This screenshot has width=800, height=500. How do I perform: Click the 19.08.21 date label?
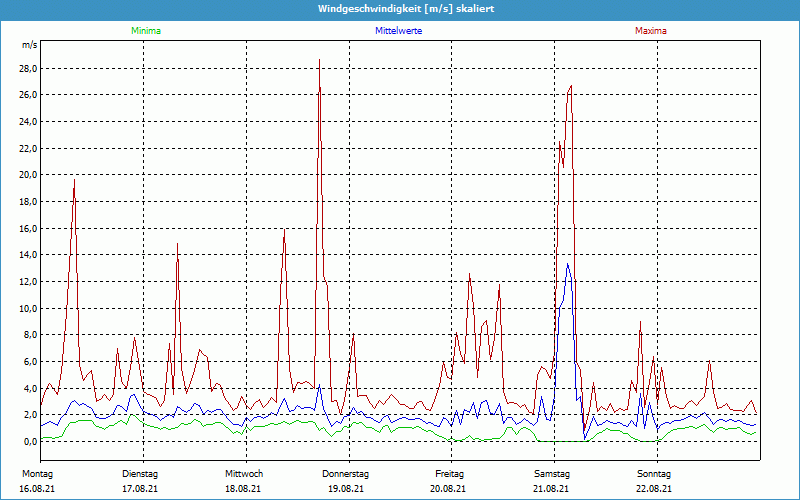(345, 489)
